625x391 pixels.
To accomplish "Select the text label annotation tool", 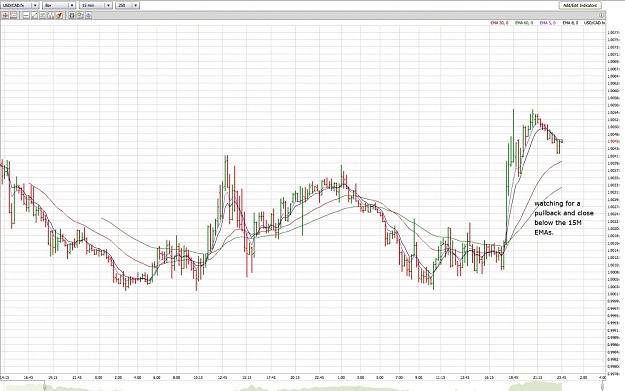I will [x=43, y=15].
